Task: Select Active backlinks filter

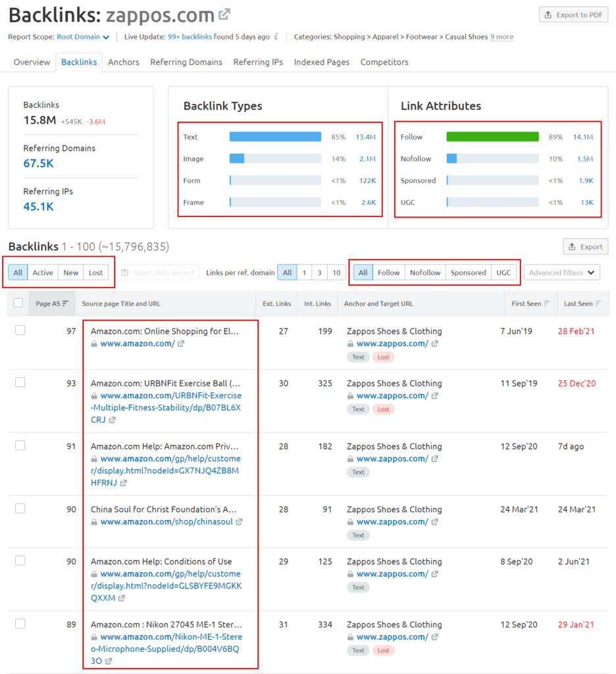Action: (x=43, y=272)
